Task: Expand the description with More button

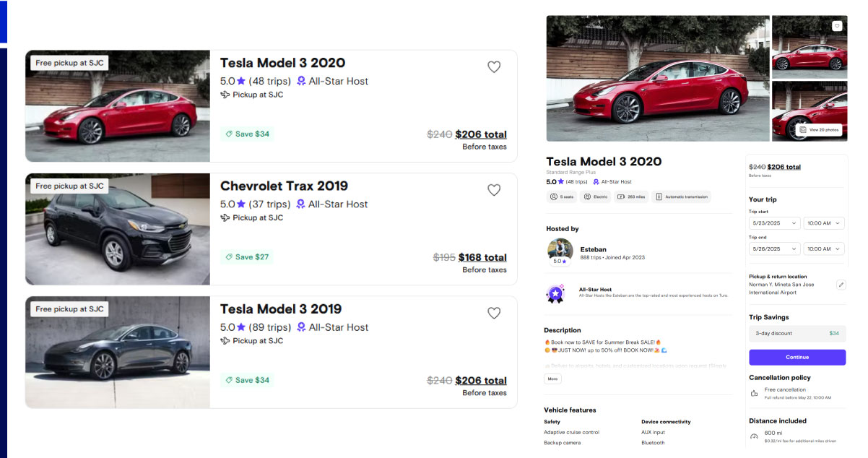Action: coord(552,379)
